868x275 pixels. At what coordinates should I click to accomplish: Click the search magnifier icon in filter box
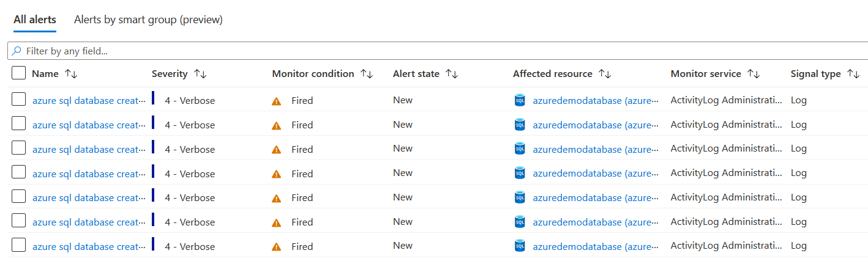[x=17, y=51]
